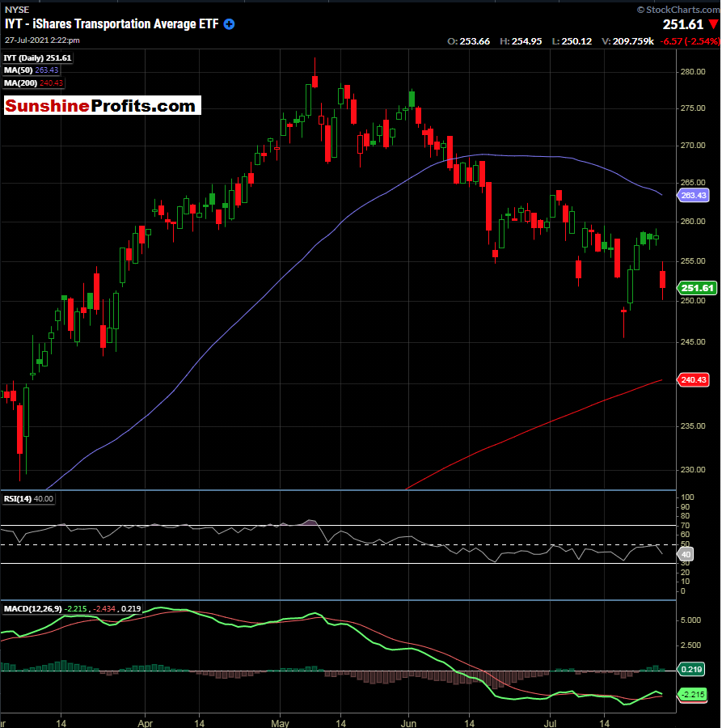Image resolution: width=722 pixels, height=728 pixels.
Task: Click the 230.00 price axis label
Action: coord(693,469)
